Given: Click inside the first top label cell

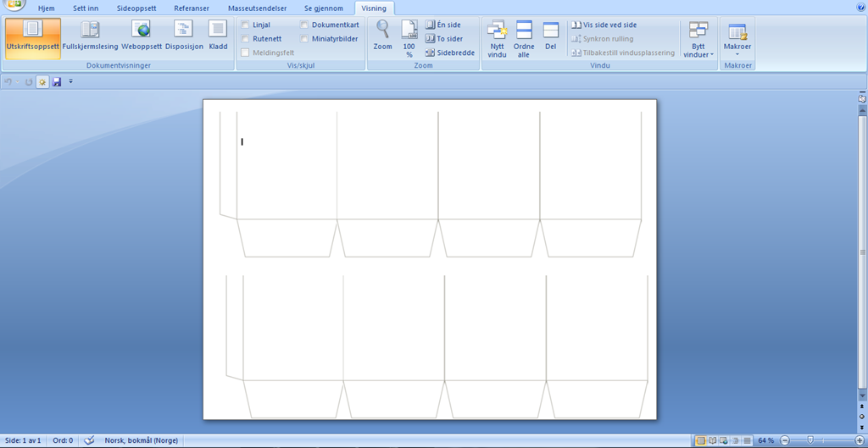Looking at the screenshot, I should (287, 165).
